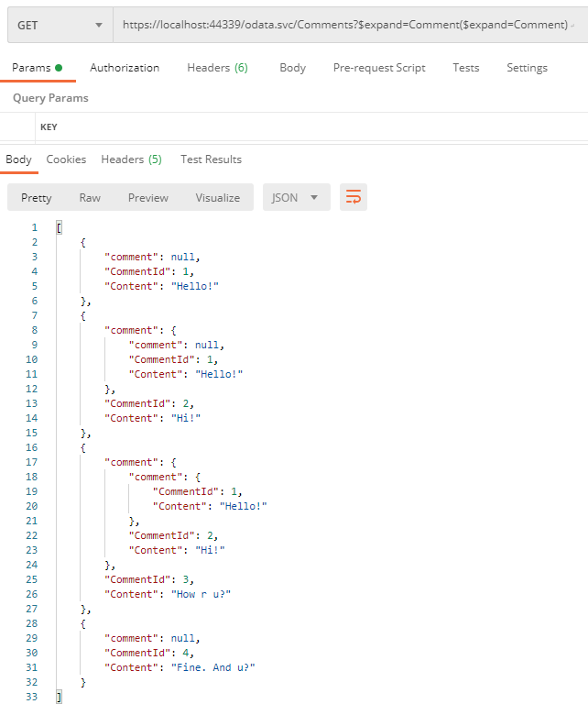This screenshot has height=715, width=588.
Task: Open the request Headers (6) tab
Action: click(217, 68)
